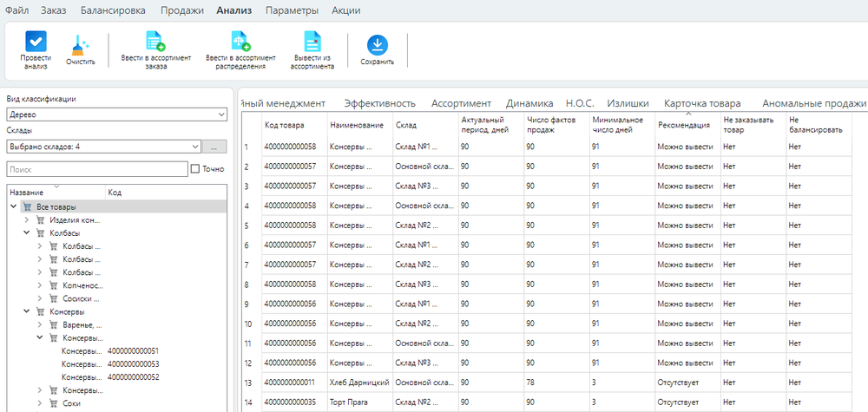Expand the Копченос... node
868x412 pixels.
pyautogui.click(x=40, y=285)
